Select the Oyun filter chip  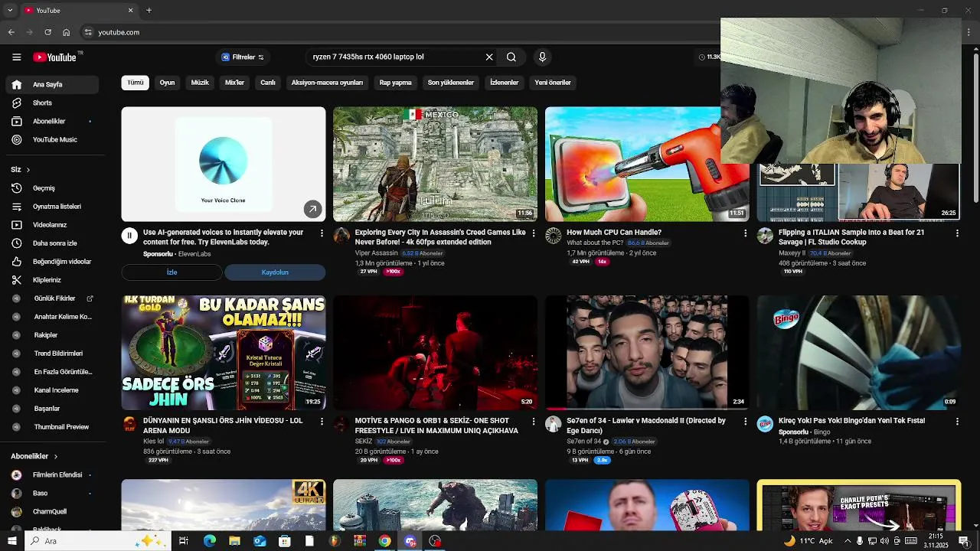pyautogui.click(x=167, y=83)
